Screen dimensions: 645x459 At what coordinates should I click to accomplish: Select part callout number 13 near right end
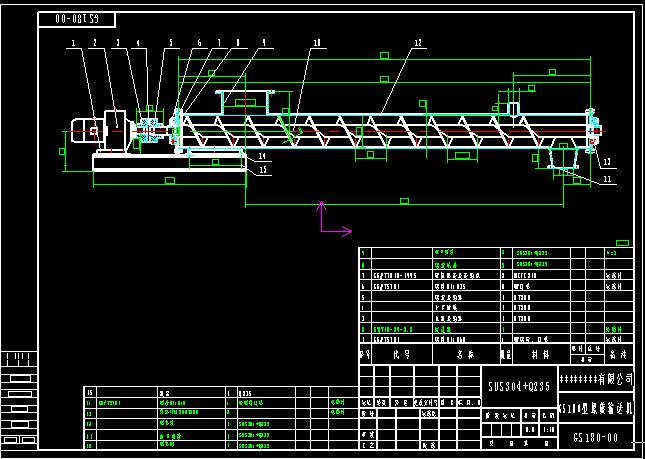click(606, 161)
